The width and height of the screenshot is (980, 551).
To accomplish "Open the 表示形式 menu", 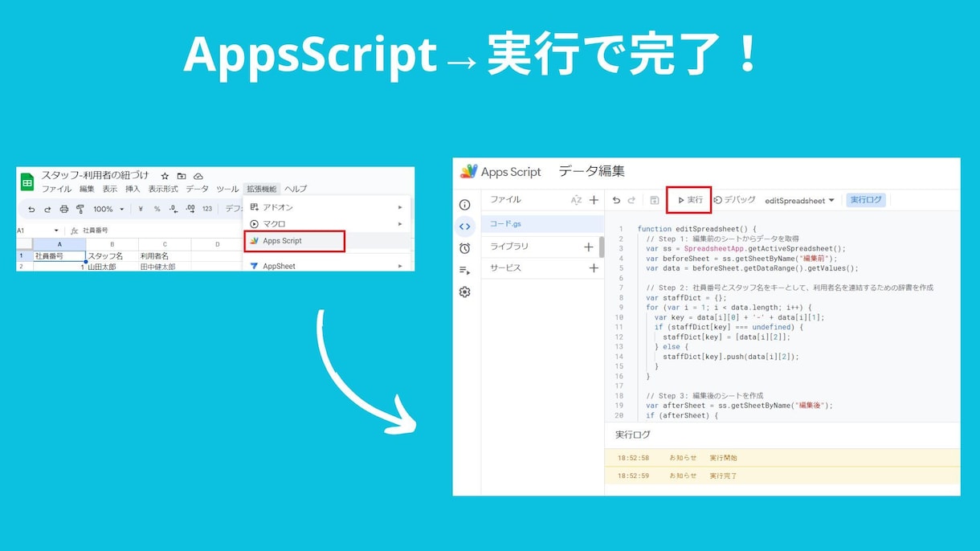I will pos(163,190).
